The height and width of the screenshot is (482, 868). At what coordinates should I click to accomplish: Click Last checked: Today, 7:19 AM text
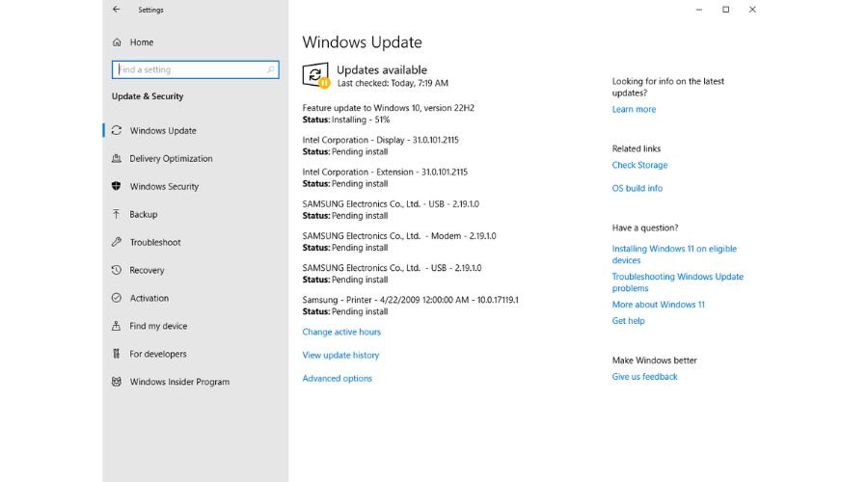pyautogui.click(x=393, y=83)
